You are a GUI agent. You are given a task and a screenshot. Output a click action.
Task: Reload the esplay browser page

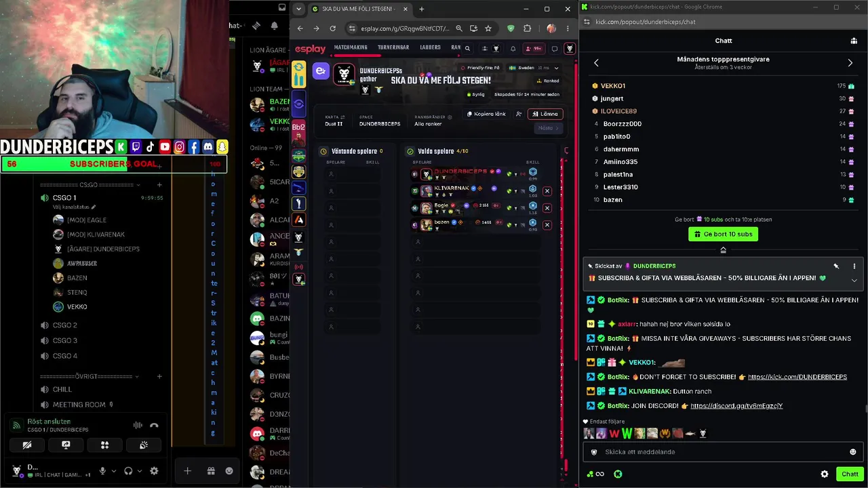click(332, 28)
